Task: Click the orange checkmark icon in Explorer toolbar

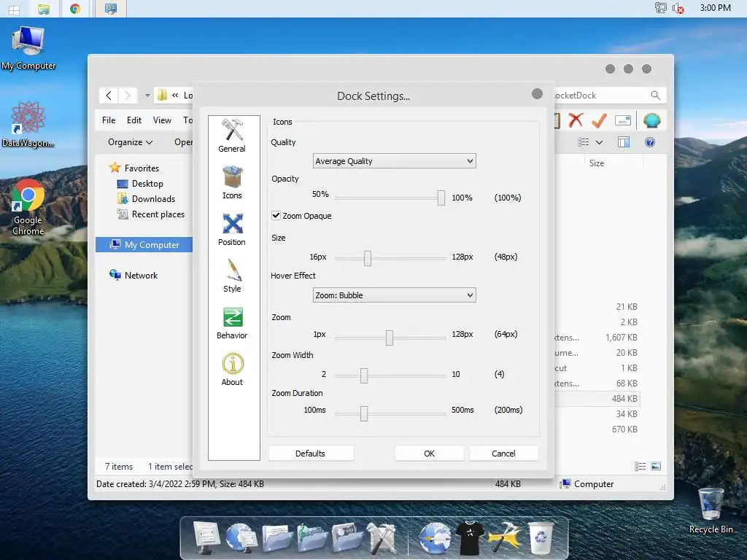Action: pos(599,120)
